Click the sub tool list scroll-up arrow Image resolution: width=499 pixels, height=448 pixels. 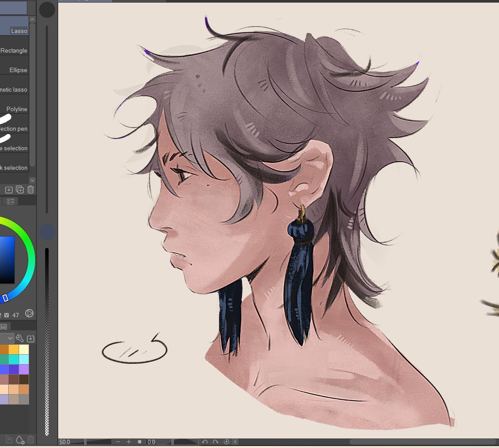[x=32, y=20]
